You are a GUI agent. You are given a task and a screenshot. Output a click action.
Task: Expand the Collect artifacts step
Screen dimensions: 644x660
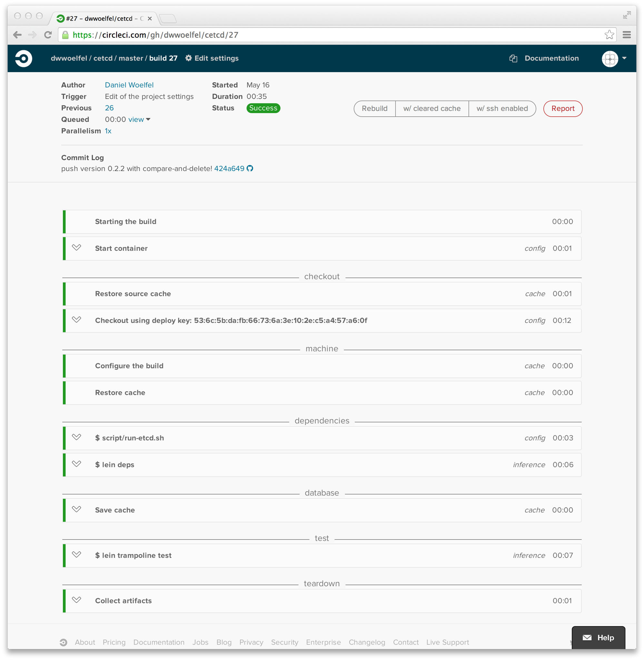pyautogui.click(x=76, y=599)
